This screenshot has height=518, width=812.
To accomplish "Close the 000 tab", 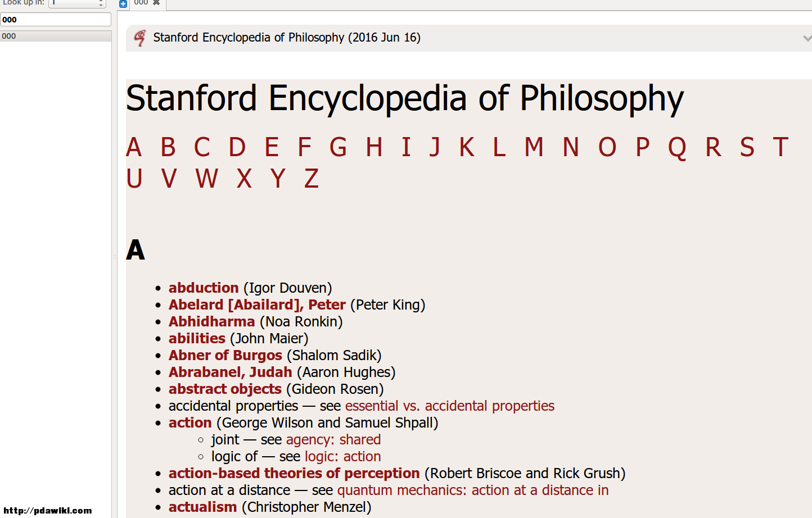I will pyautogui.click(x=156, y=3).
